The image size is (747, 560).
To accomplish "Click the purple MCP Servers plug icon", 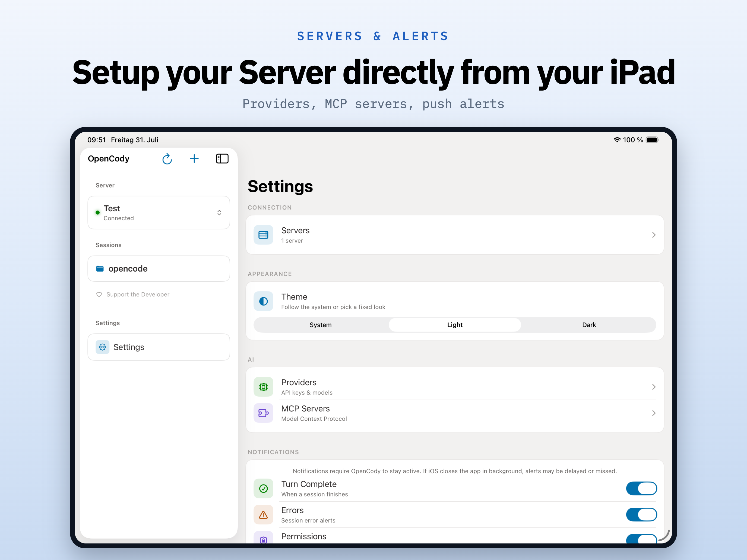I will point(263,413).
